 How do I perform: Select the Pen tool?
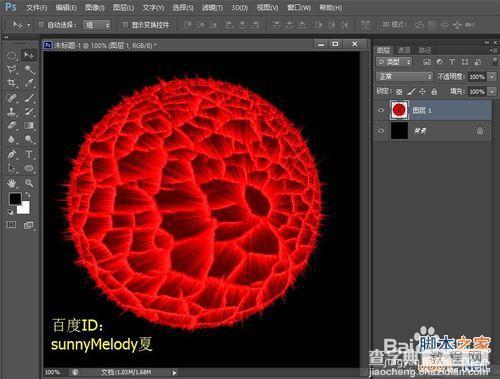tap(12, 154)
